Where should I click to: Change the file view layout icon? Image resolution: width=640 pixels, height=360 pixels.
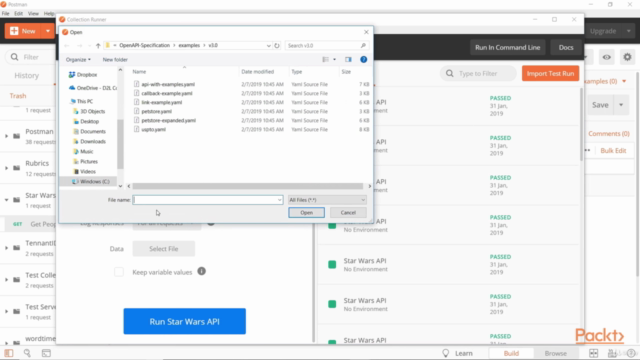tap(325, 60)
